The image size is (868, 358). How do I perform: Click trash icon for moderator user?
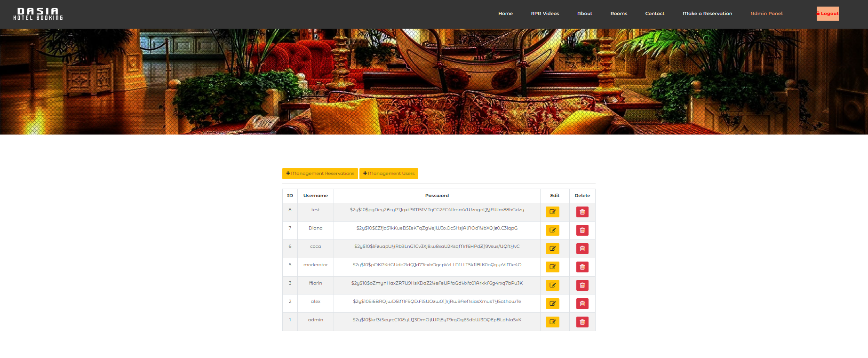[x=582, y=267]
